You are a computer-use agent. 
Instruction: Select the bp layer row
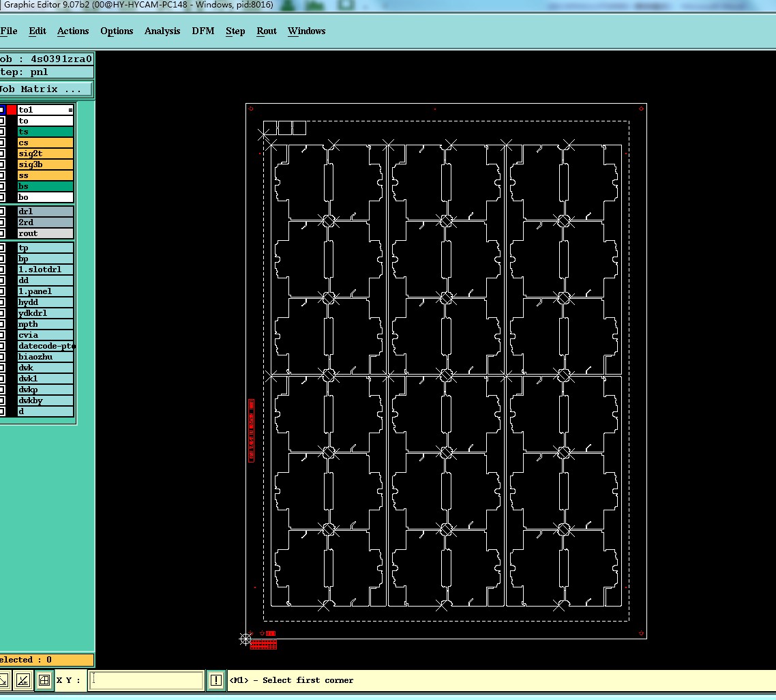46,259
